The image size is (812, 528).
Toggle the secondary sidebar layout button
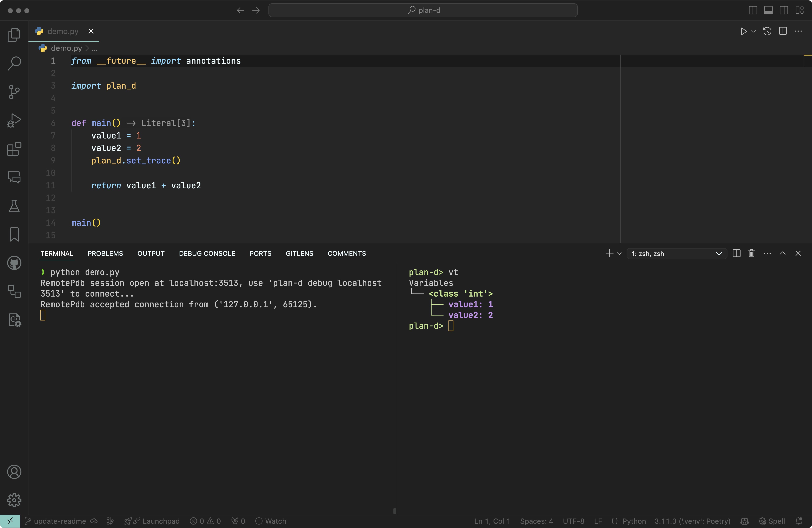pyautogui.click(x=784, y=10)
